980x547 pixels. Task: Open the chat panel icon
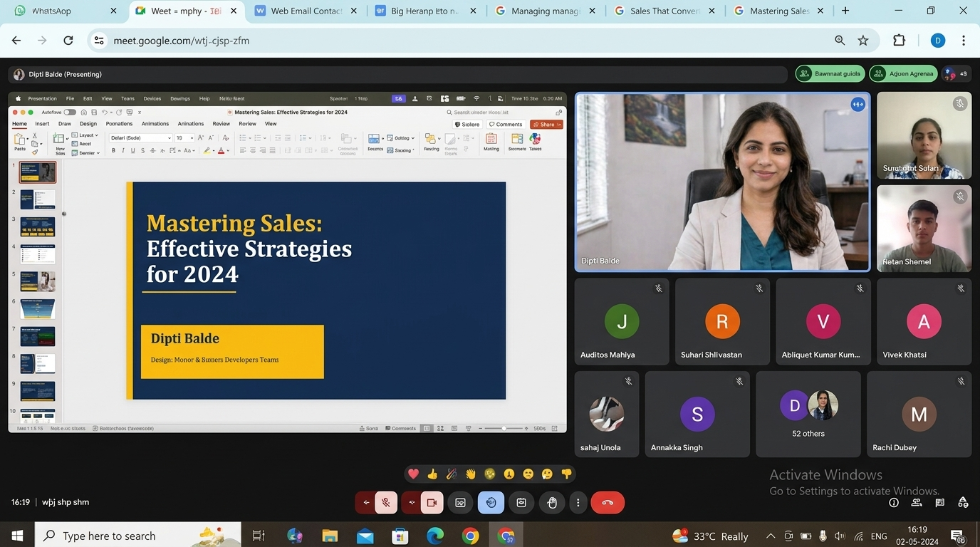point(939,503)
